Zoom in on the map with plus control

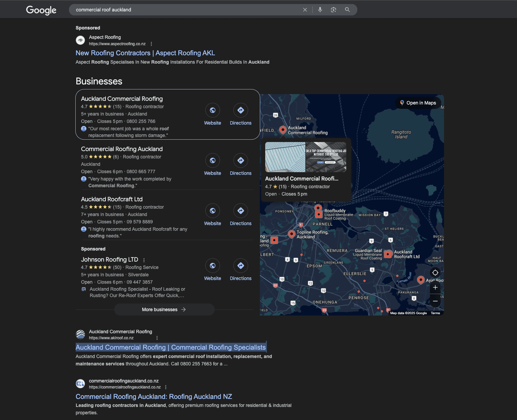pos(435,287)
